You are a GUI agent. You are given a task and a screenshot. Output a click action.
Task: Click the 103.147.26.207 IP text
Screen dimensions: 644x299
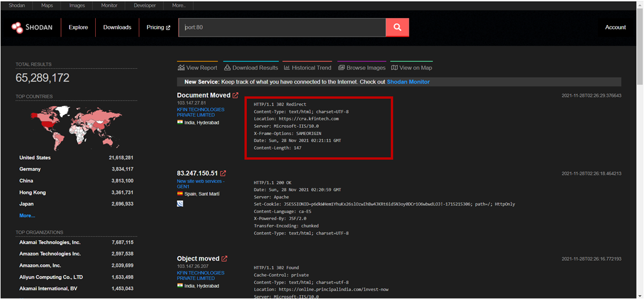(193, 266)
